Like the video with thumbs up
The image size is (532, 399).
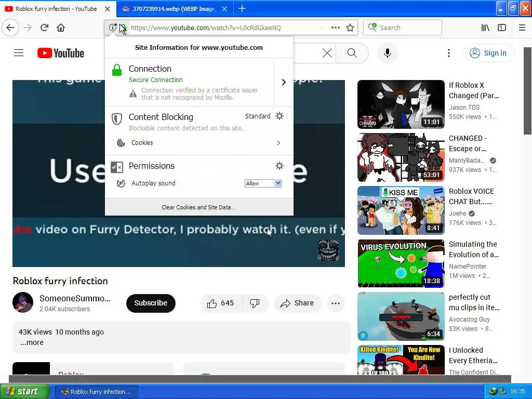tap(221, 303)
